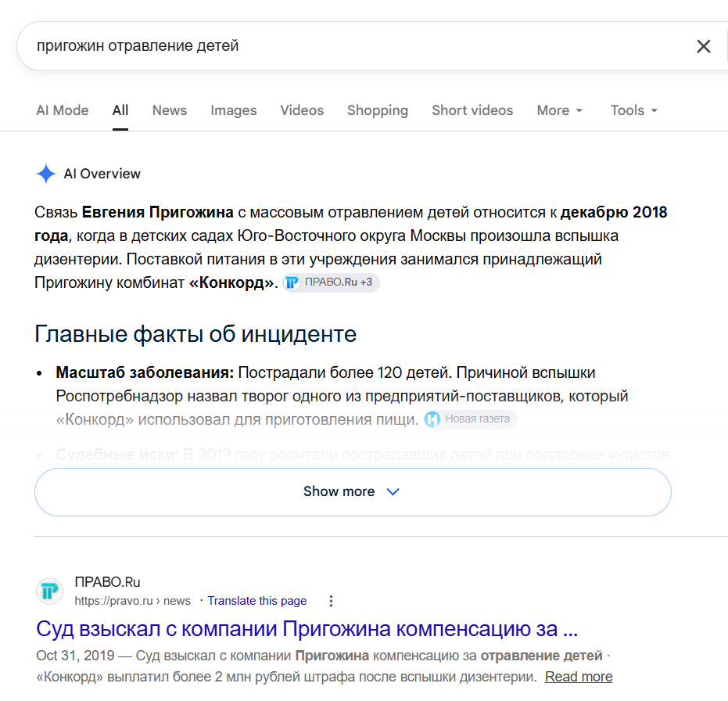The width and height of the screenshot is (728, 701).
Task: Switch to the News tab
Action: pyautogui.click(x=170, y=110)
